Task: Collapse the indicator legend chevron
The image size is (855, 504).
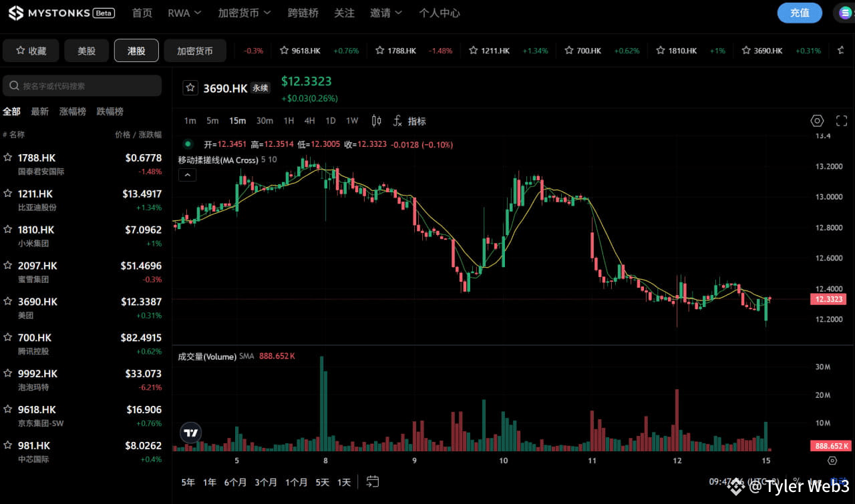Action: pos(187,175)
